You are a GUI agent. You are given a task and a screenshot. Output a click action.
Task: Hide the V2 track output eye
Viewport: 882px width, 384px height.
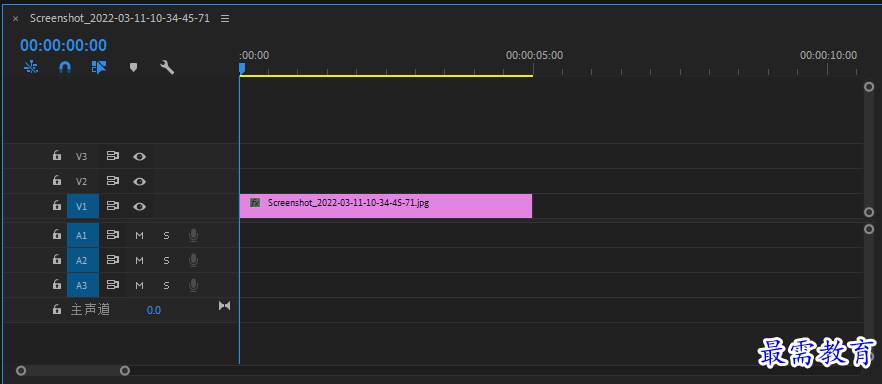140,182
